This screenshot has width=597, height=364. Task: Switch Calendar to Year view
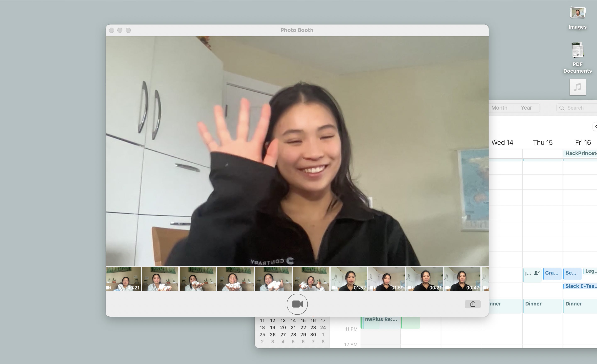tap(526, 107)
